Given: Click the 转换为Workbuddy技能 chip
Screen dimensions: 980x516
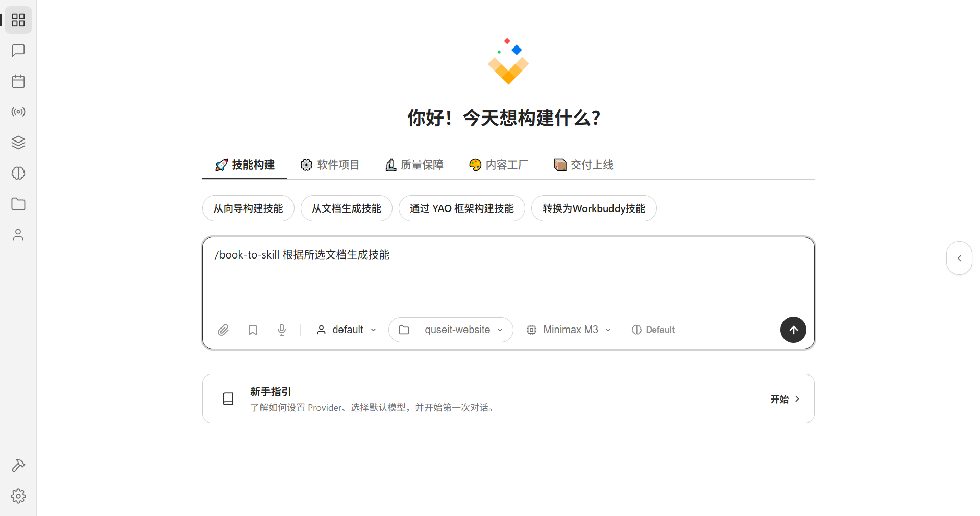Looking at the screenshot, I should (x=594, y=208).
